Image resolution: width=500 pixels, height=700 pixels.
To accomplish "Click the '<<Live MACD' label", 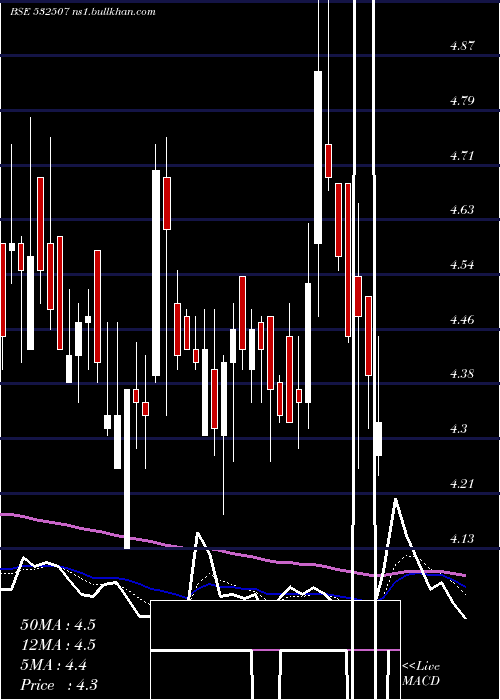I will tap(421, 673).
